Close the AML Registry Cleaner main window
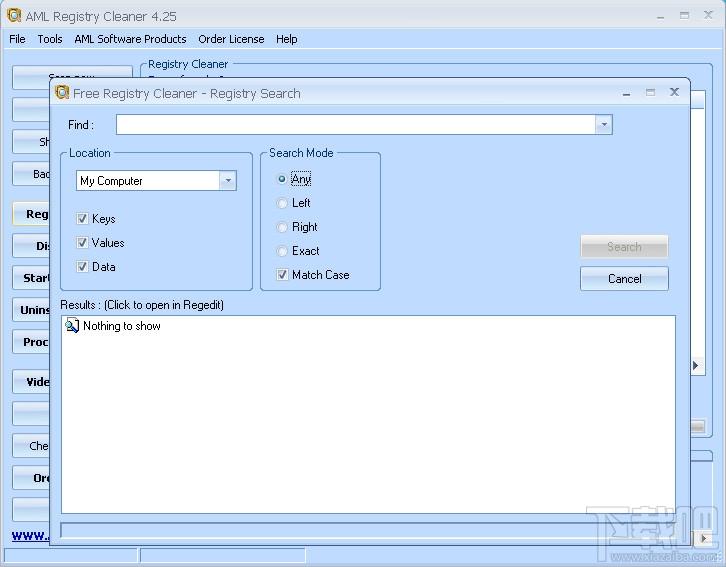The width and height of the screenshot is (726, 567). pyautogui.click(x=708, y=15)
